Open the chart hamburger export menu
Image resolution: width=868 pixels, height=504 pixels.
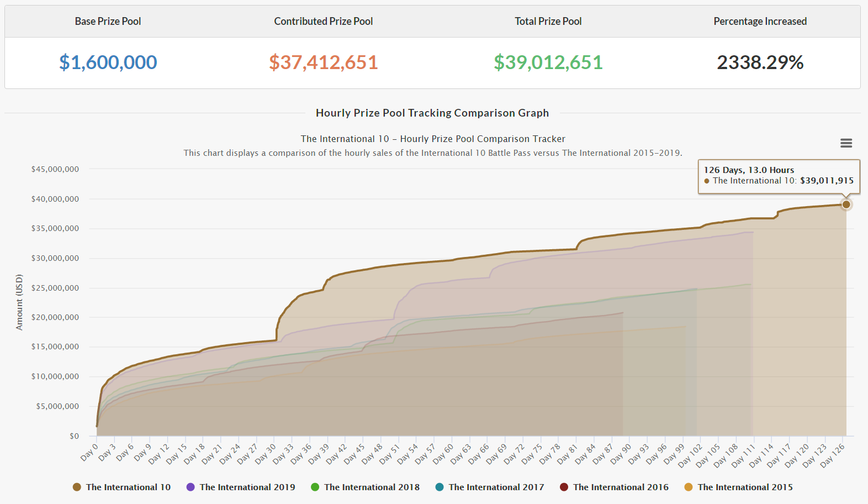846,143
